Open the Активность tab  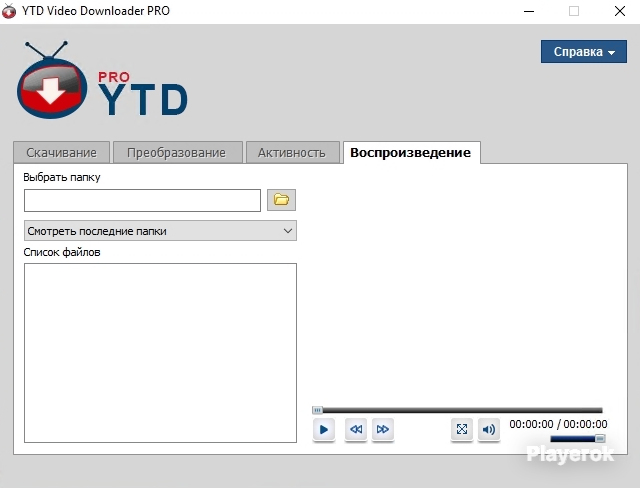click(x=293, y=153)
